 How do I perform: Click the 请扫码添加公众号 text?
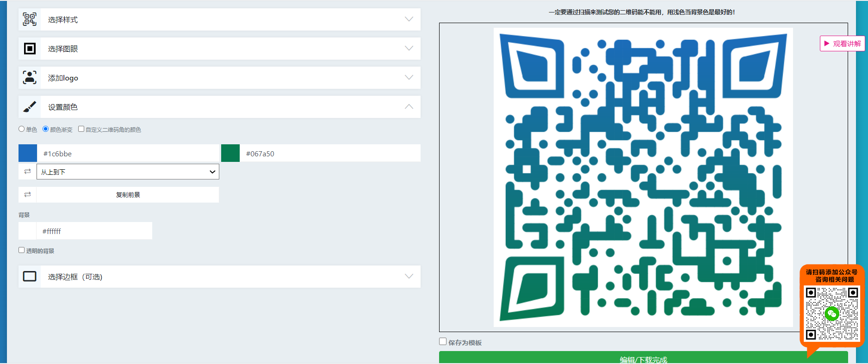pyautogui.click(x=831, y=272)
